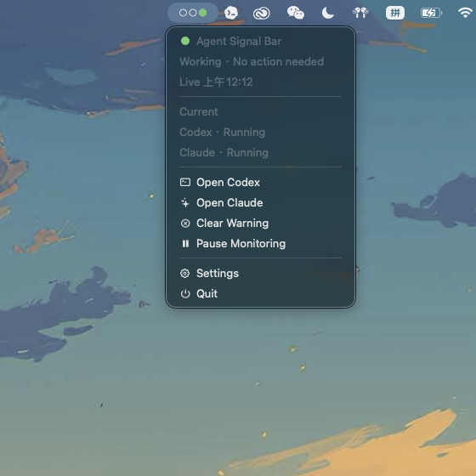This screenshot has height=476, width=476.
Task: Click the Focus moon icon
Action: (x=327, y=13)
